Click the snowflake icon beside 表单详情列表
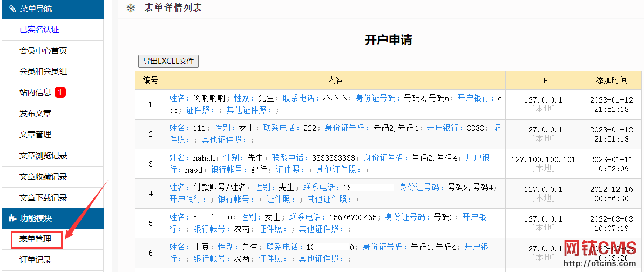 click(131, 8)
